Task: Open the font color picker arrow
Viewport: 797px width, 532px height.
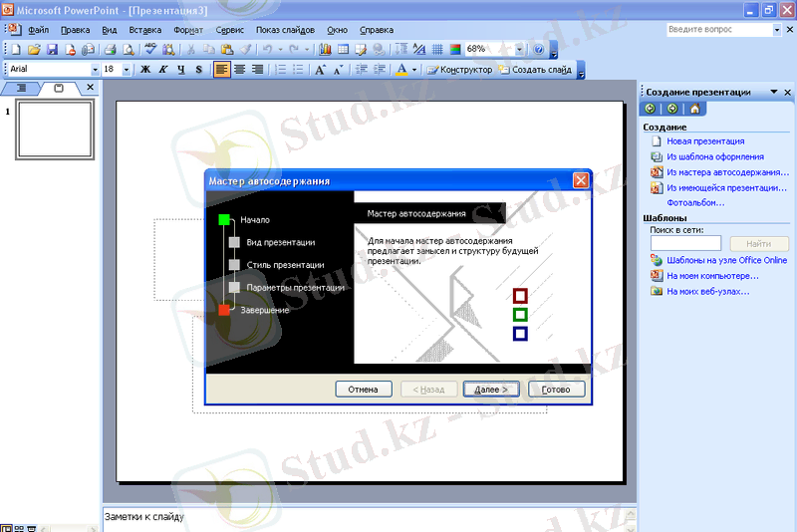Action: click(414, 70)
